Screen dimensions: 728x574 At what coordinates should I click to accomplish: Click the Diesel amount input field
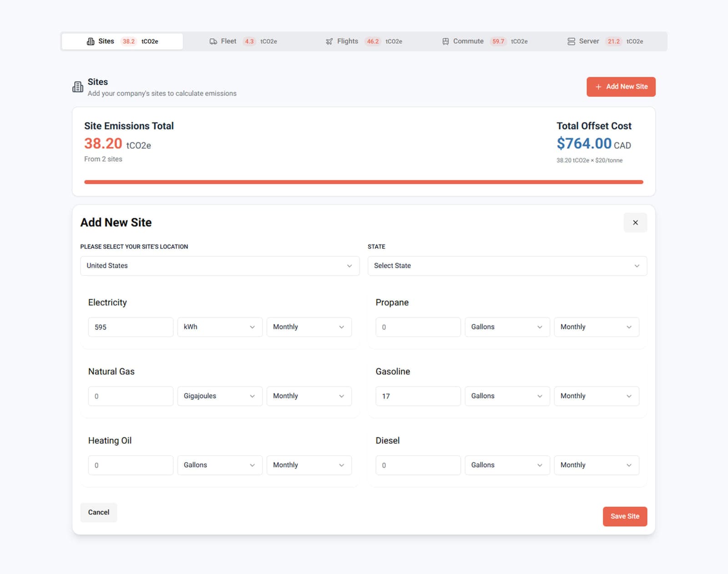(x=418, y=465)
